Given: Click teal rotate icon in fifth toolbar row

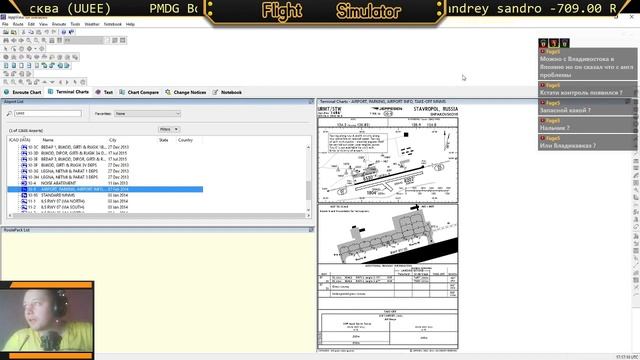Looking at the screenshot, I should pos(44,65).
